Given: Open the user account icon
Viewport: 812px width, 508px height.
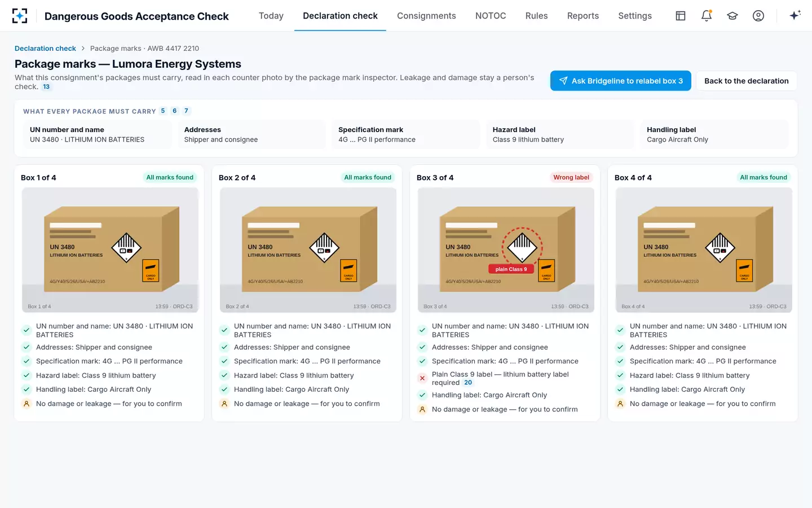Looking at the screenshot, I should point(758,16).
